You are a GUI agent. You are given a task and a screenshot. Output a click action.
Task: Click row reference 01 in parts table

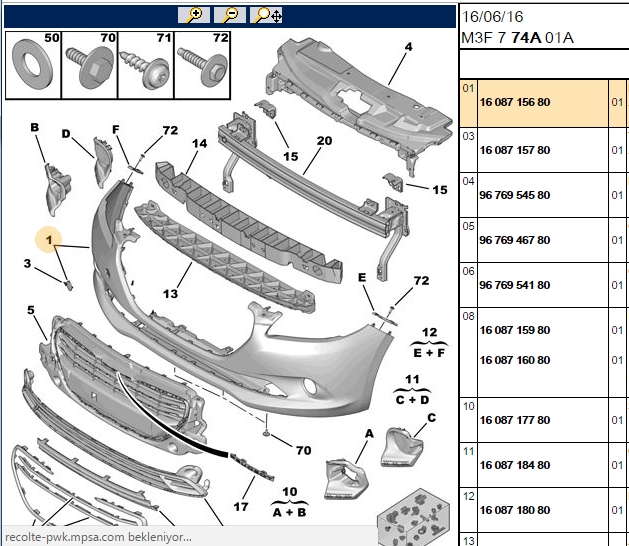click(x=468, y=88)
